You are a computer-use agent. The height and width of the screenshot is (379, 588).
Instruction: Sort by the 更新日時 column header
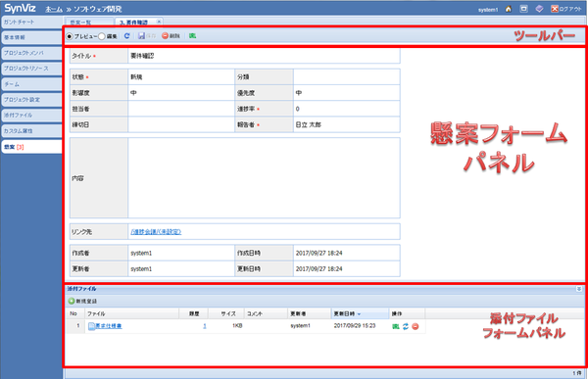360,313
